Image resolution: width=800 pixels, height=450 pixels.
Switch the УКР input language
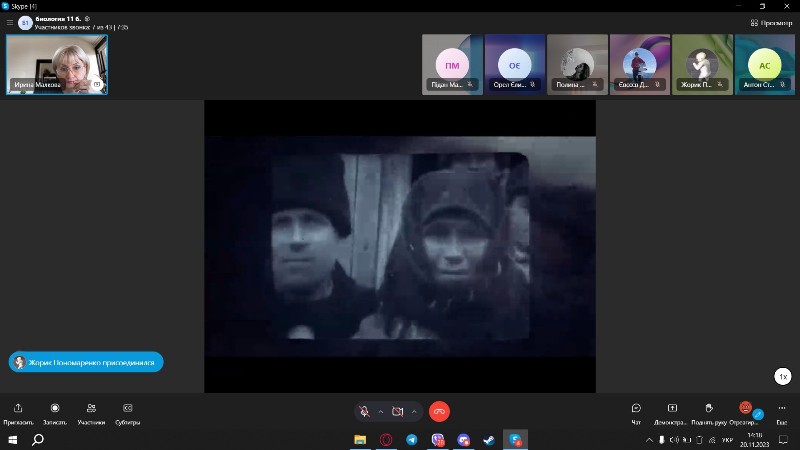pos(728,440)
